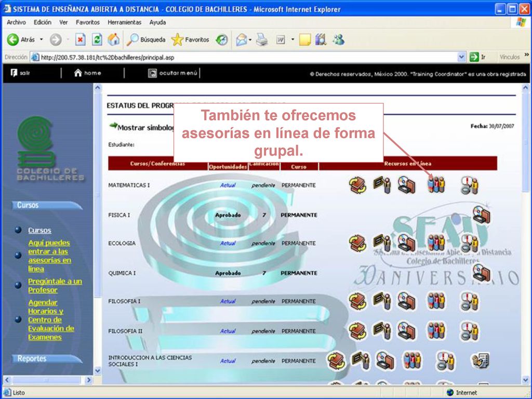Screen dimensions: 532x399
Task: Go back with the Atrás button
Action: (21, 39)
